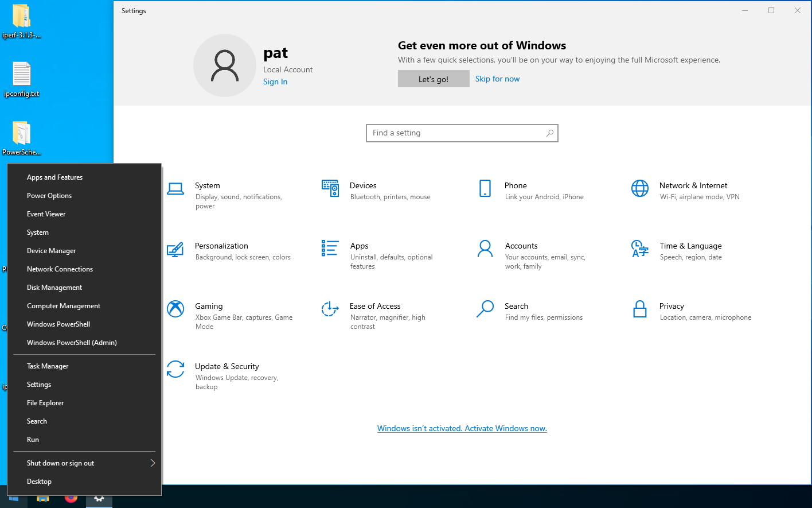
Task: Click the Search magnifier category icon
Action: 485,309
